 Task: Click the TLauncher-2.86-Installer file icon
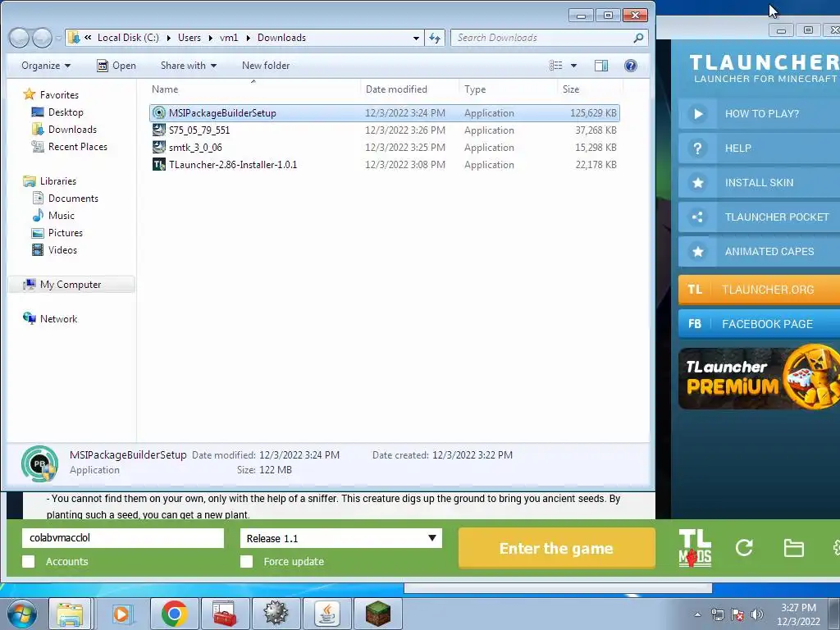[158, 164]
